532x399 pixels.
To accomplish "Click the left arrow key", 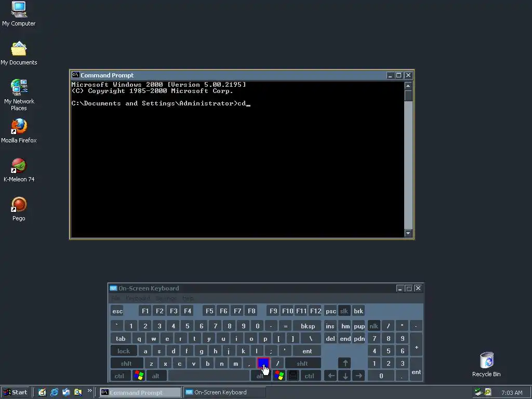I will [x=331, y=376].
